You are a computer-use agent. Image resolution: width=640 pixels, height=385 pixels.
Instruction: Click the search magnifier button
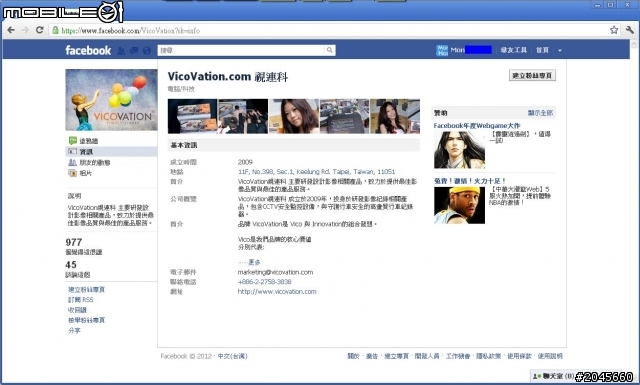(x=330, y=50)
